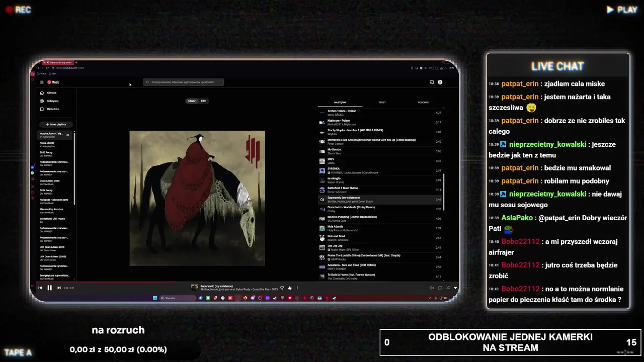Viewport: 644px width, 362px height.
Task: Open the Exceptional Chill House playlist
Action: pos(55,220)
